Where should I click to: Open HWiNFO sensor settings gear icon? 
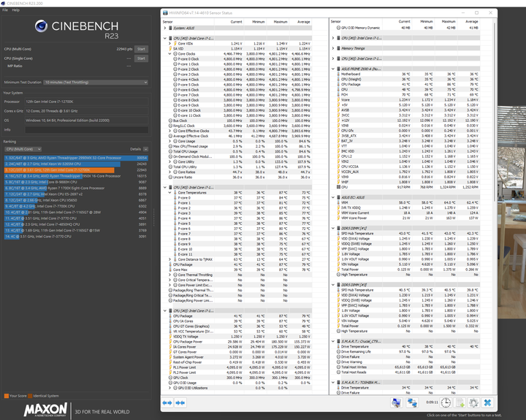pos(473,402)
